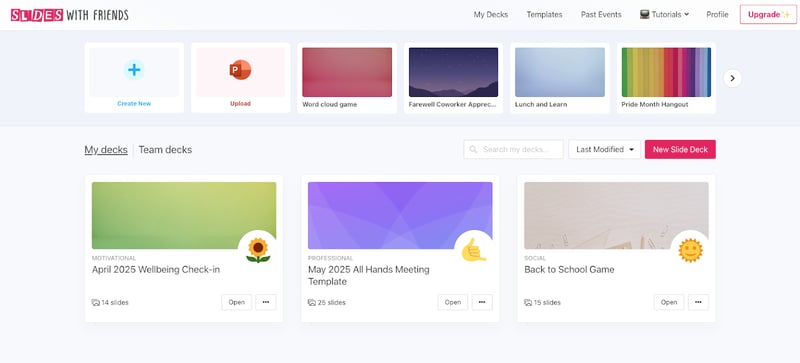Click the call-me hand emoji on All Hands deck
The height and width of the screenshot is (363, 800).
(x=474, y=250)
